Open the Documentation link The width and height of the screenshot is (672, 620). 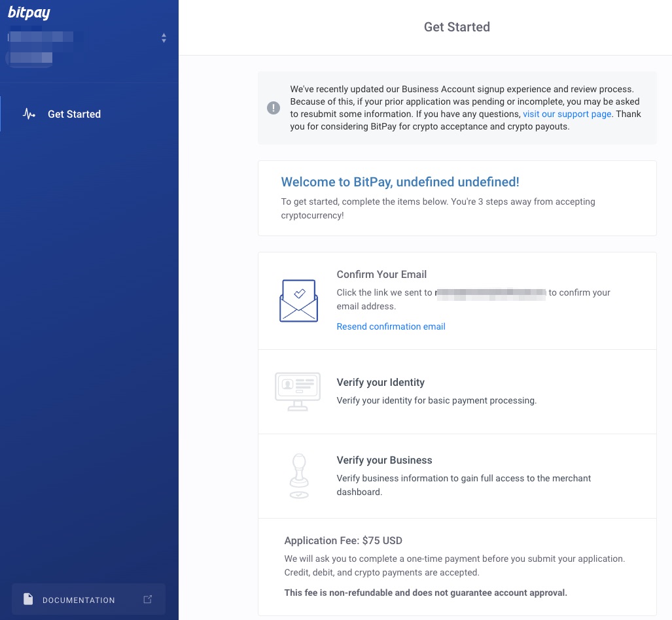(89, 599)
